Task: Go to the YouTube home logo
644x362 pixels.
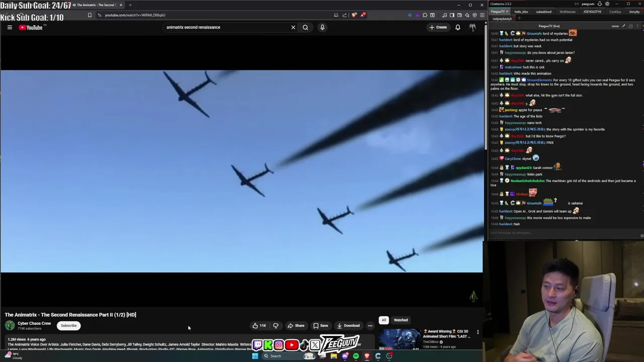Action: [x=31, y=27]
